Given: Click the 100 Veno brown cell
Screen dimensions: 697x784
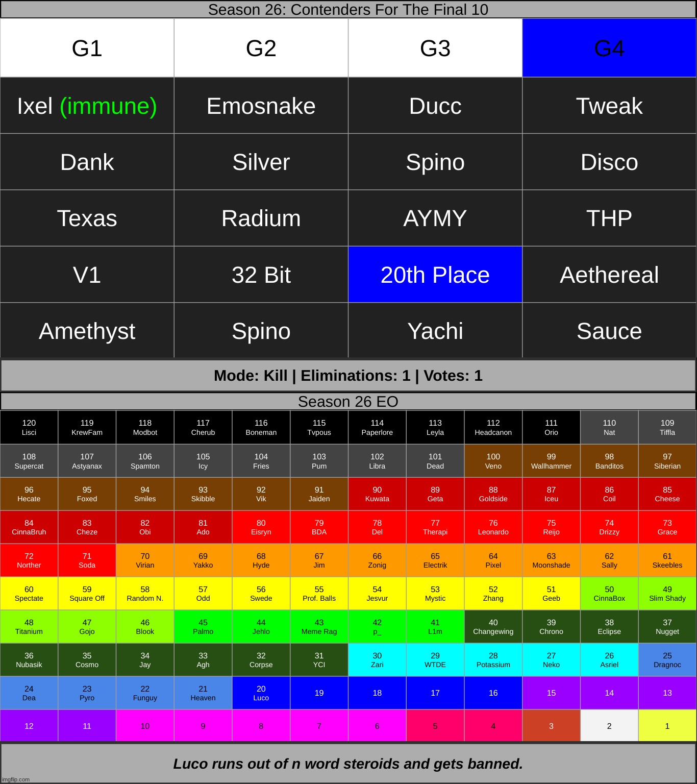Looking at the screenshot, I should point(493,461).
